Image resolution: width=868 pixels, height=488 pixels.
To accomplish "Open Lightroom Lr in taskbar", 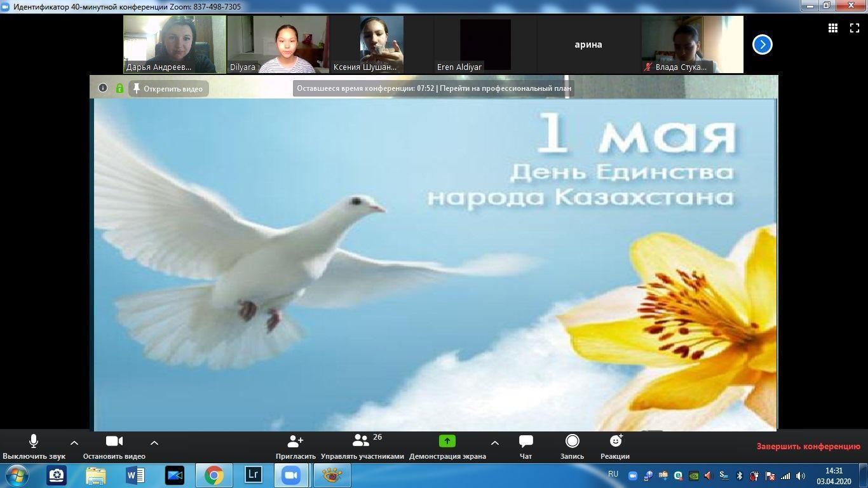I will [x=254, y=475].
